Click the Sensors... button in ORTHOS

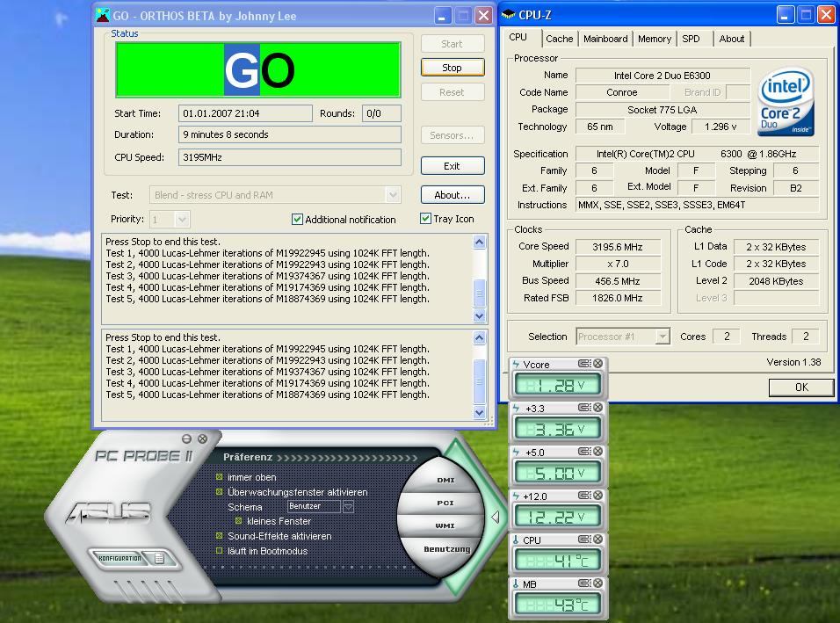click(x=453, y=135)
